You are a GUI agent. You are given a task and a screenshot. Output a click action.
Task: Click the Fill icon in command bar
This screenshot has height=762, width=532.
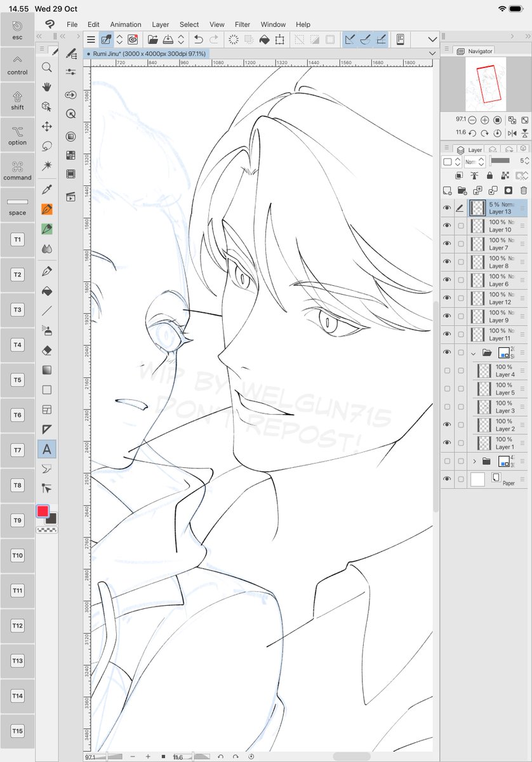[264, 39]
